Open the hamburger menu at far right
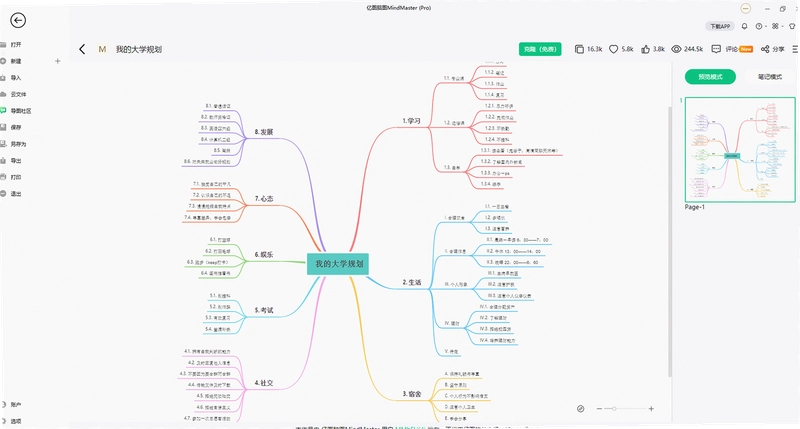This screenshot has width=800, height=429. point(795,49)
